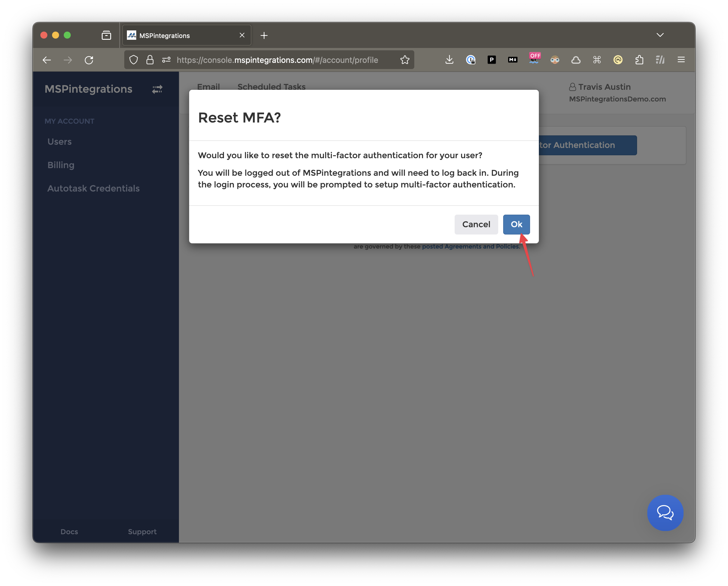Viewport: 728px width, 586px height.
Task: Click the extensions puzzle piece icon
Action: (x=639, y=60)
